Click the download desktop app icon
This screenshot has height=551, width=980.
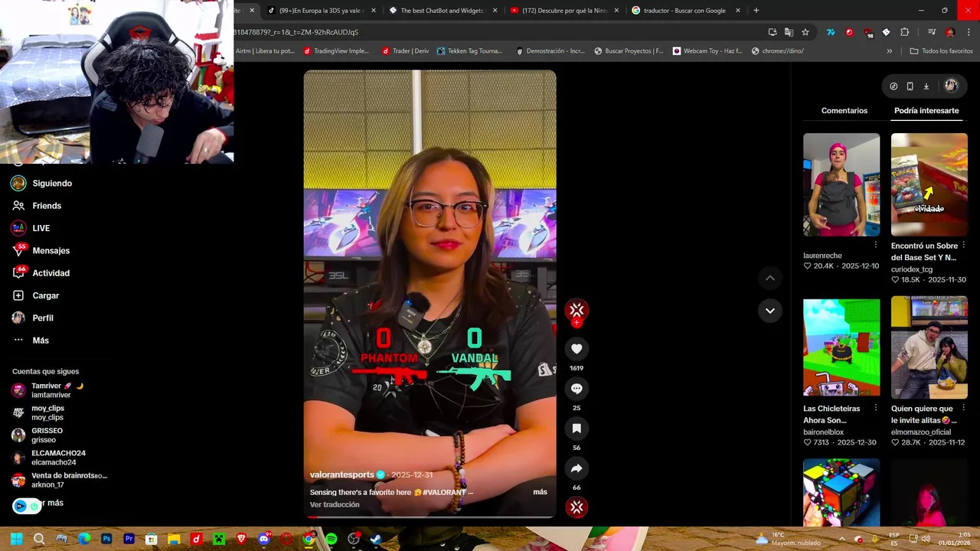pyautogui.click(x=926, y=86)
